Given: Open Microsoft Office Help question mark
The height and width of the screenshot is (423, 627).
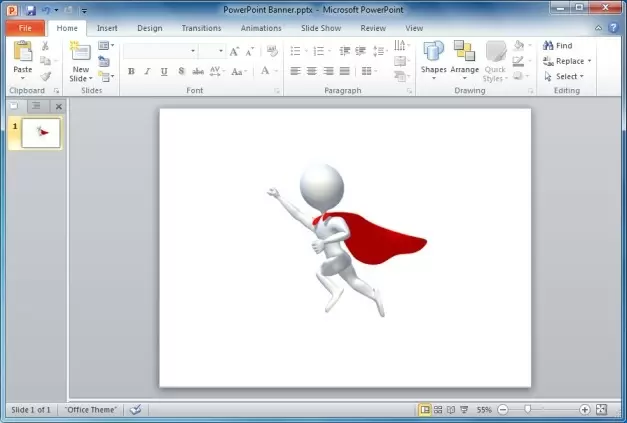Looking at the screenshot, I should pyautogui.click(x=613, y=28).
